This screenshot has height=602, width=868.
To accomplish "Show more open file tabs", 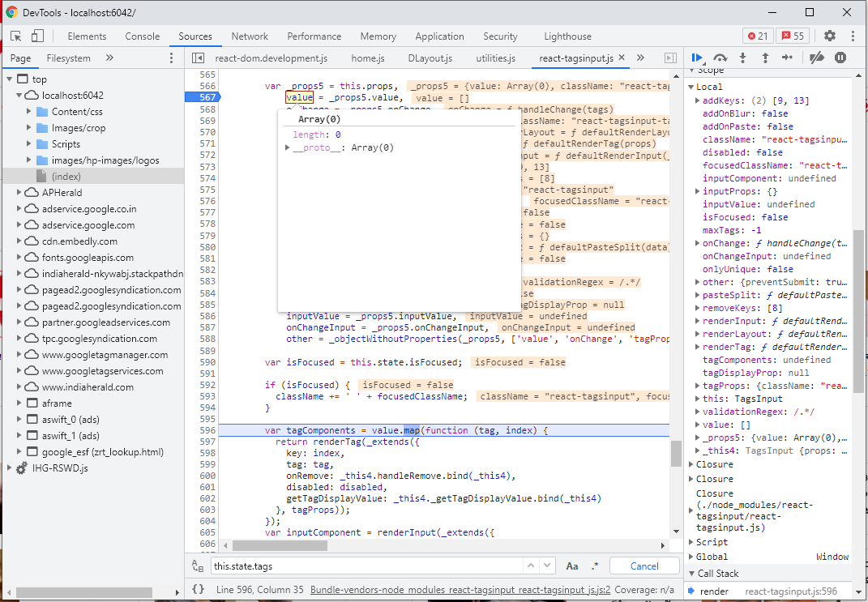I will tap(640, 58).
